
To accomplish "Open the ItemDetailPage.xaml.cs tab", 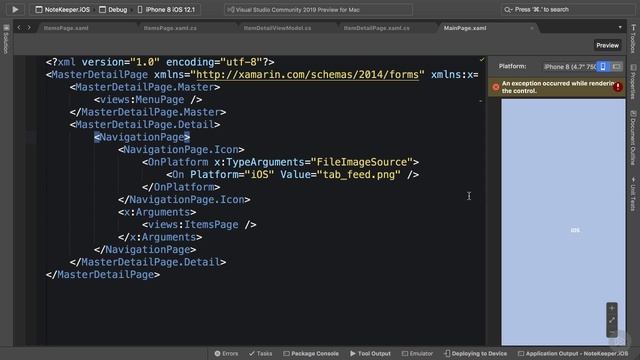I will click(x=377, y=28).
